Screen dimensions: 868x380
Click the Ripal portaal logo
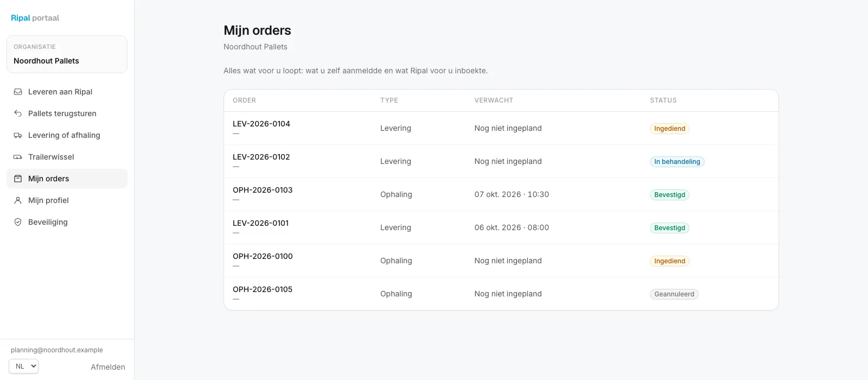(x=35, y=18)
